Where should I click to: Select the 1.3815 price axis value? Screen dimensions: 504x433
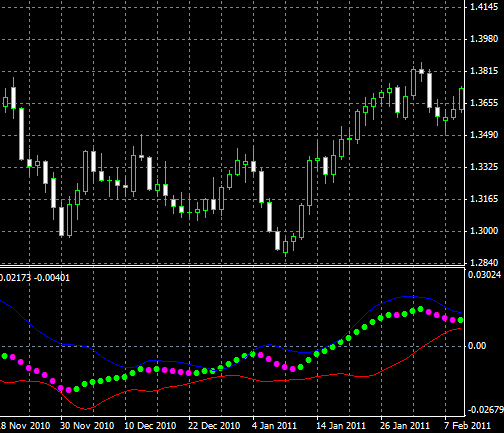(x=484, y=71)
